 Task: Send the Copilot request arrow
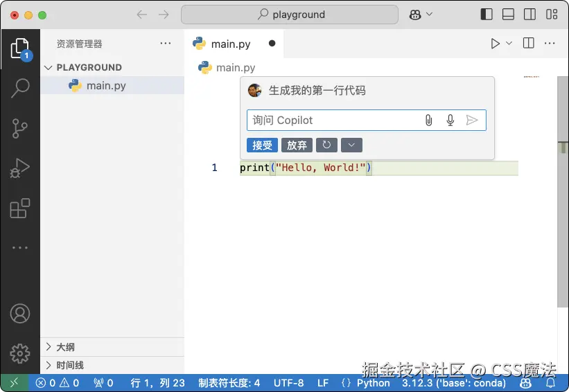(472, 120)
